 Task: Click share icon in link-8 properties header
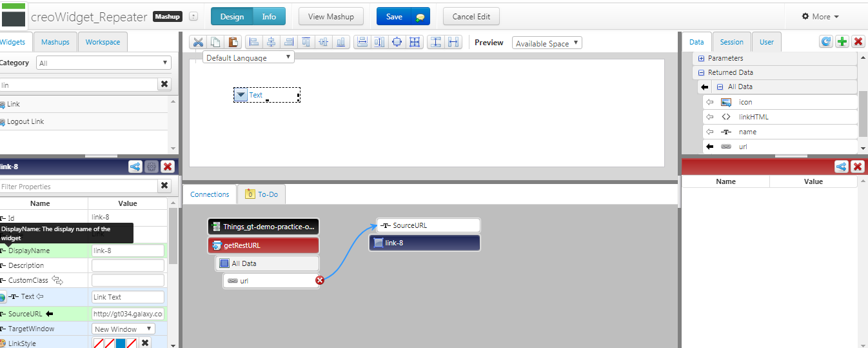click(x=135, y=167)
